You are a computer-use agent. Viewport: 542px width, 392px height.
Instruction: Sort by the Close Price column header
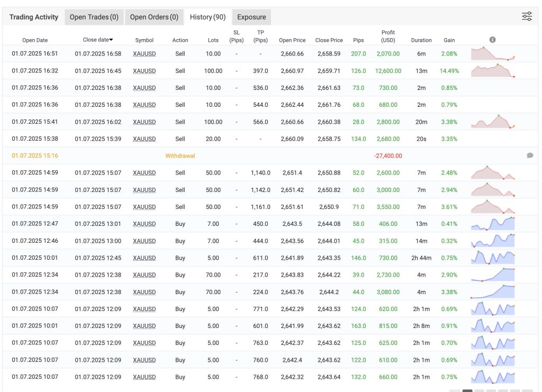[329, 40]
